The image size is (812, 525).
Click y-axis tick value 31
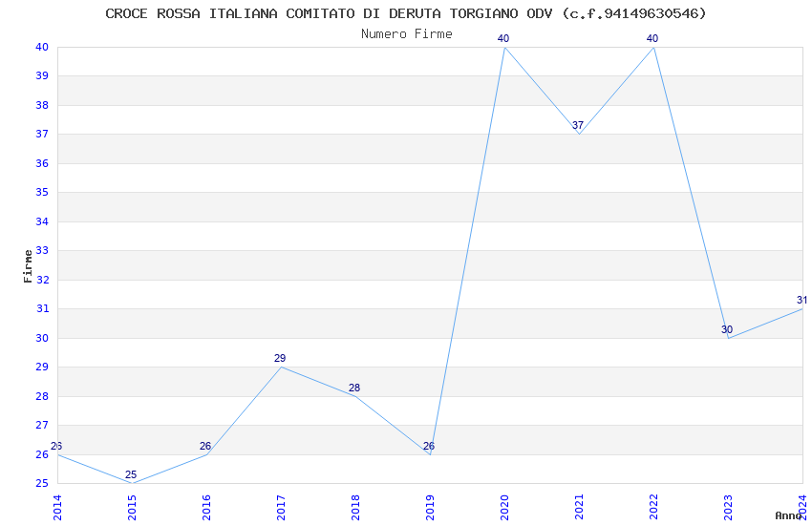(x=42, y=308)
